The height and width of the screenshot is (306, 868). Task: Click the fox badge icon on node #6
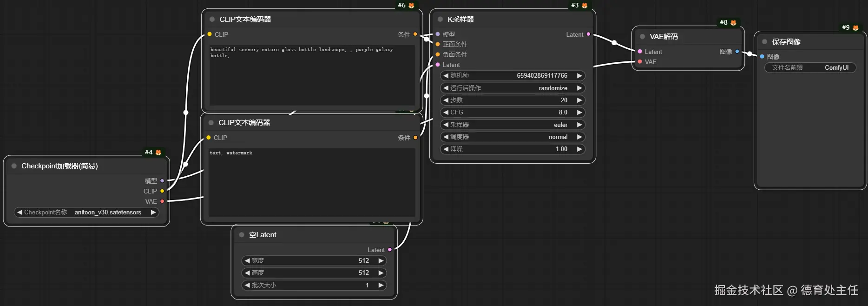[411, 6]
